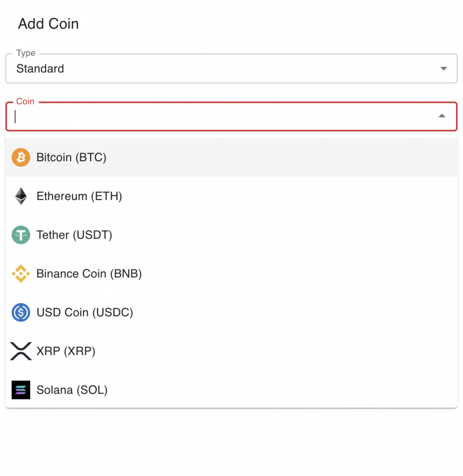The height and width of the screenshot is (476, 463).
Task: Choose Binance Coin (BNB) option
Action: coord(231,273)
